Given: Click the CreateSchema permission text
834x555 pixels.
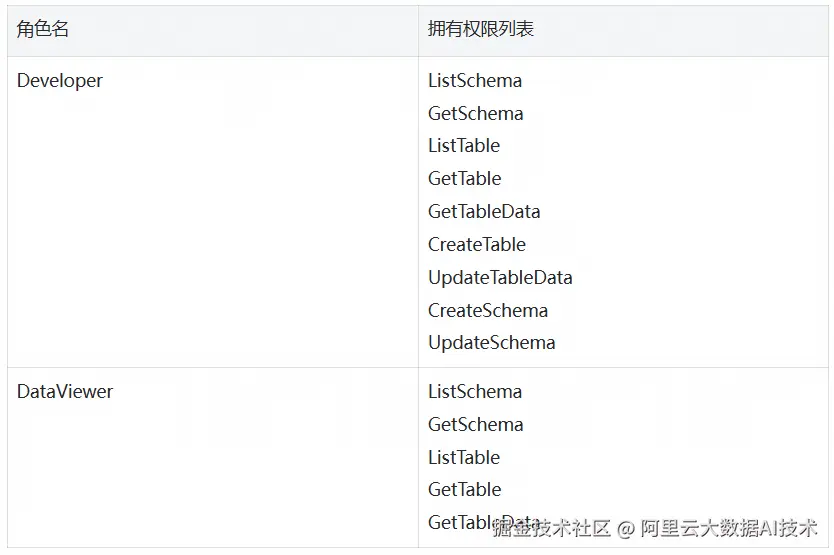Looking at the screenshot, I should (488, 310).
